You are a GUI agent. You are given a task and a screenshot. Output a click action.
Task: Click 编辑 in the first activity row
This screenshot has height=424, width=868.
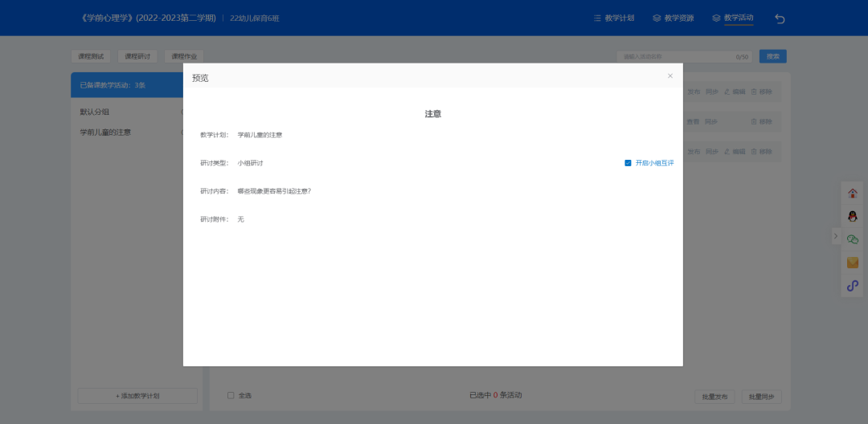pos(735,92)
